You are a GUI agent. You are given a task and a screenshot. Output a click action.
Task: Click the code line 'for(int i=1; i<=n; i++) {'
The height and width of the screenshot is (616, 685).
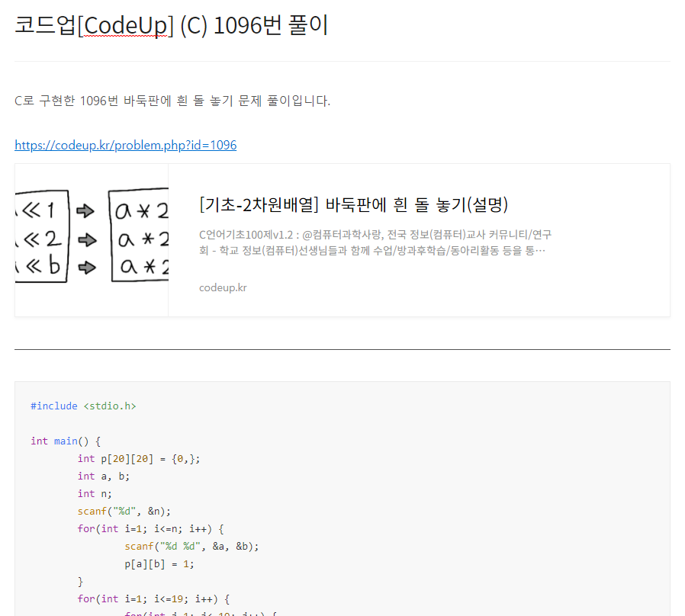tap(151, 528)
